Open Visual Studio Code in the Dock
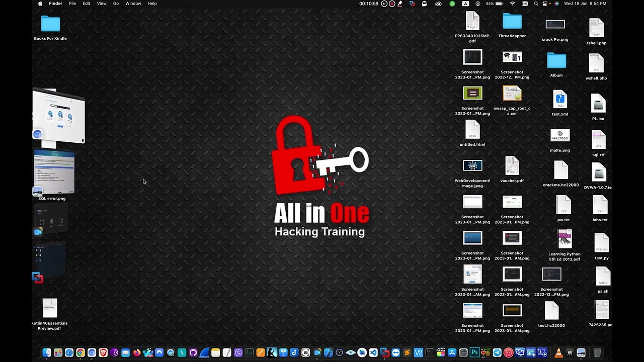Screen dimensions: 644x362 [373, 353]
